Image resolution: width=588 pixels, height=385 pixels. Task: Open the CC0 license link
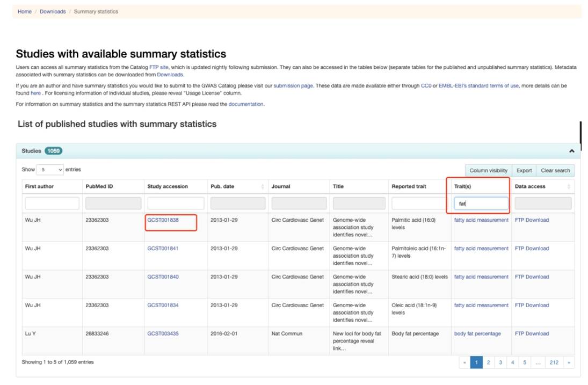pos(426,86)
